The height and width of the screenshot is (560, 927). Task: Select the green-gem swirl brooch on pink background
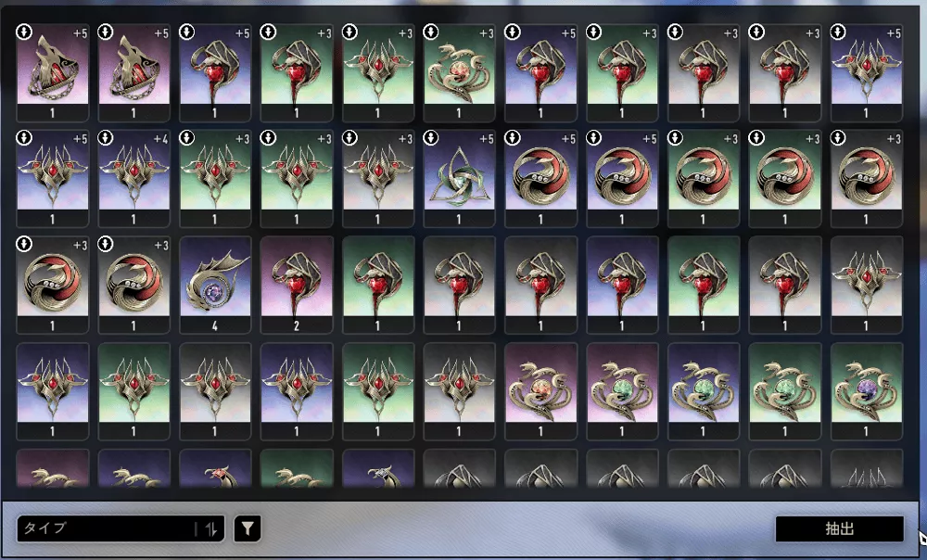tap(622, 391)
